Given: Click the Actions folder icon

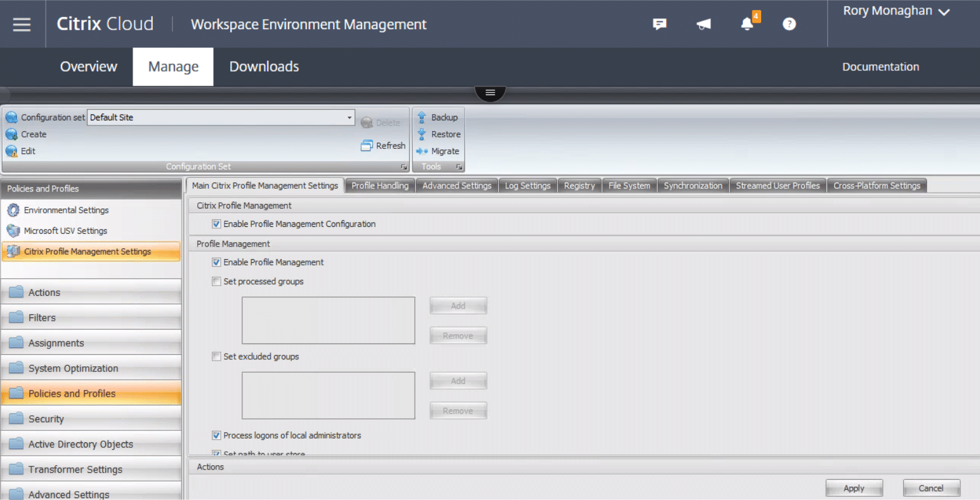Looking at the screenshot, I should 16,292.
